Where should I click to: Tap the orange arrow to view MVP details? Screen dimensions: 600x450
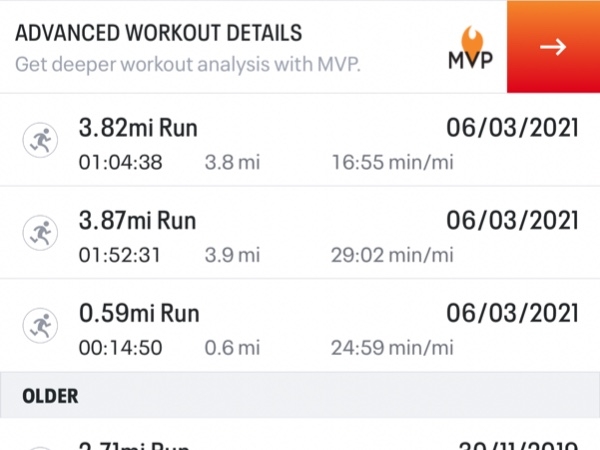coord(553,47)
